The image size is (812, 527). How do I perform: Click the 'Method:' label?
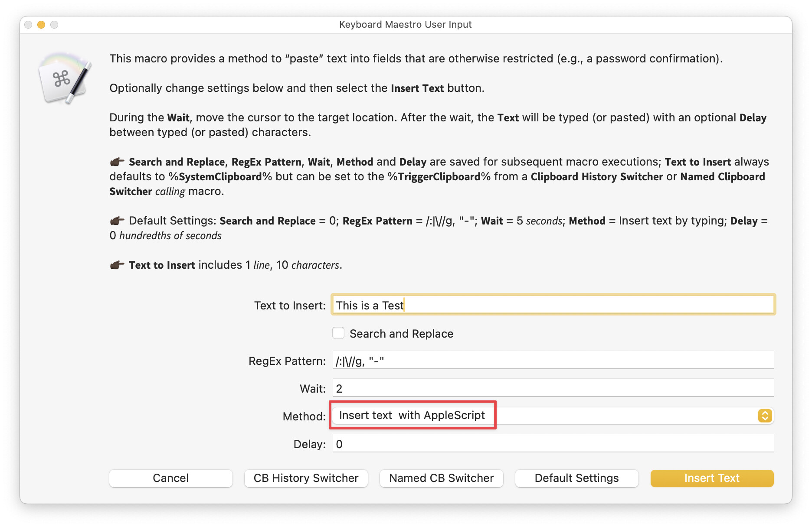click(304, 416)
